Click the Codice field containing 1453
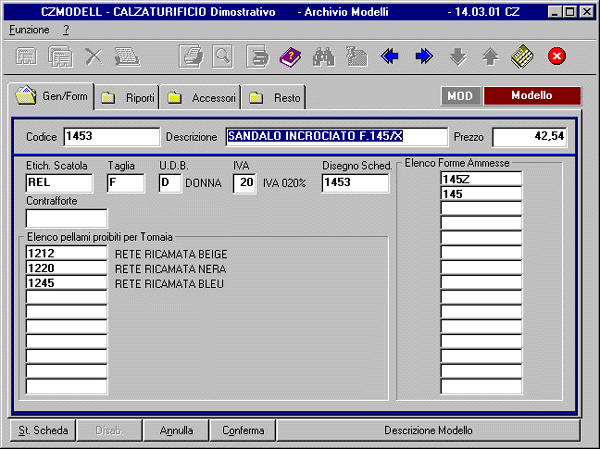Viewport: 600px width, 449px height. [x=112, y=137]
